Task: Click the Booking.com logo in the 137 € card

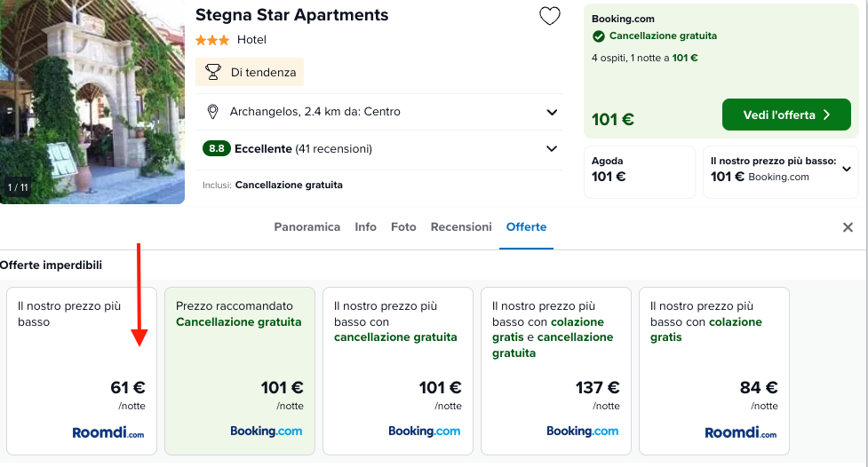Action: [x=582, y=431]
